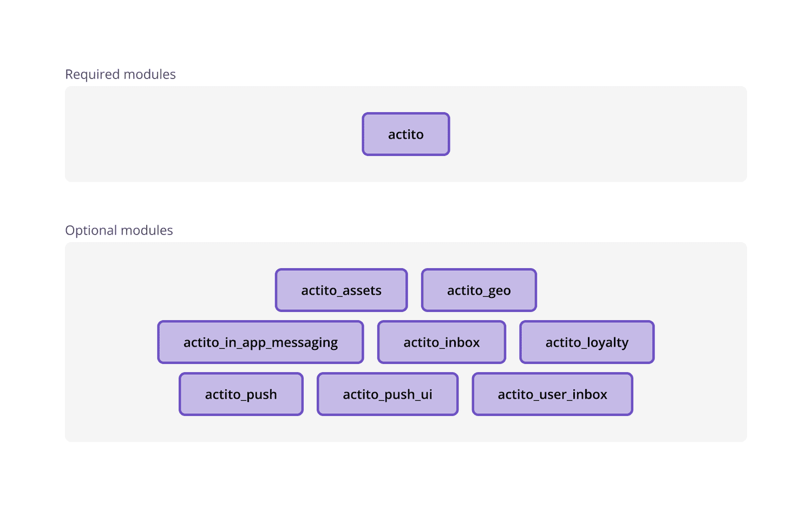Click empty space in Required modules panel
812x507 pixels.
(x=189, y=134)
